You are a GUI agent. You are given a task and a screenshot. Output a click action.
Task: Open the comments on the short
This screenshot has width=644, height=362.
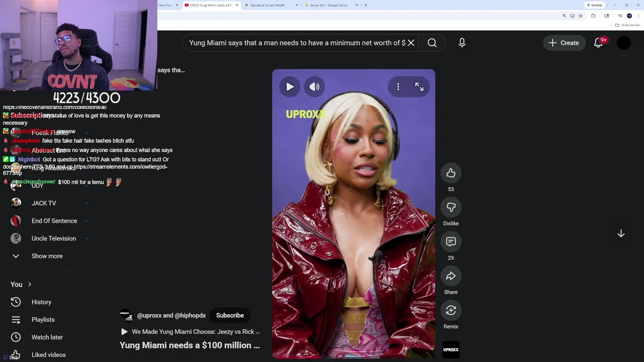coord(451,242)
